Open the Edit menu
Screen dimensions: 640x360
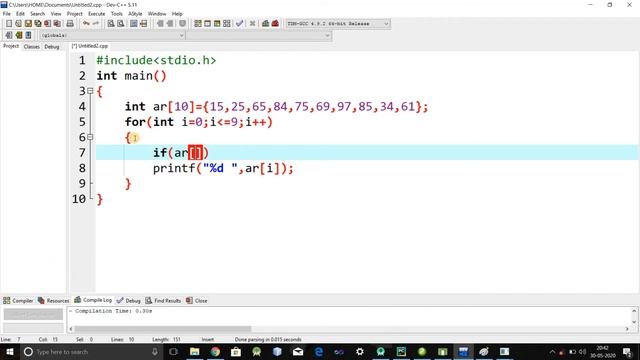coord(20,13)
